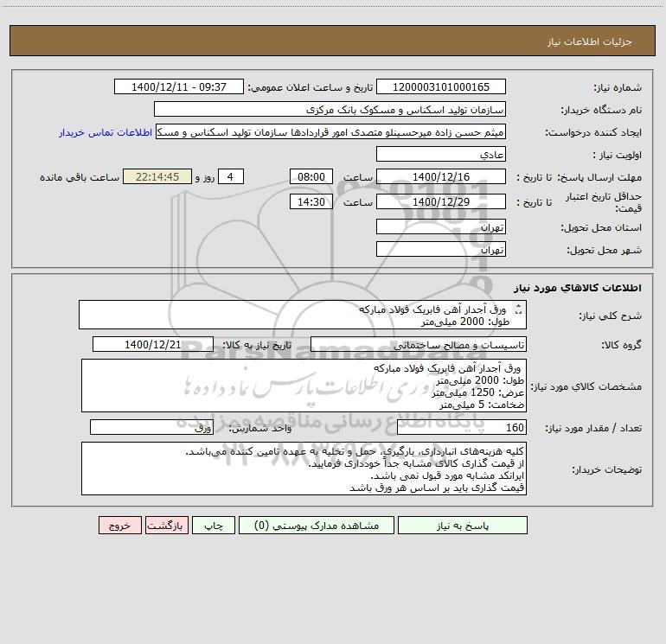
Task: Click the 'ایجاد کننده درخواست:' label
Action: [x=593, y=132]
